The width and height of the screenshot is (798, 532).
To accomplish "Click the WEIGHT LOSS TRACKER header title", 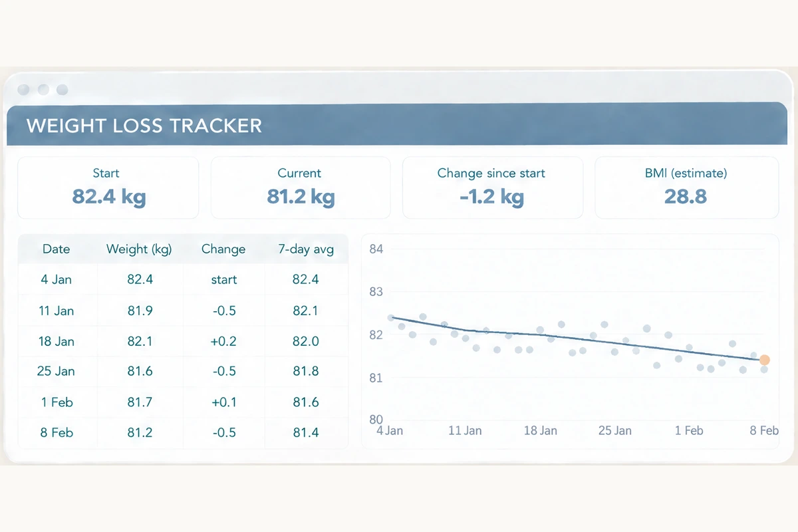I will point(144,126).
